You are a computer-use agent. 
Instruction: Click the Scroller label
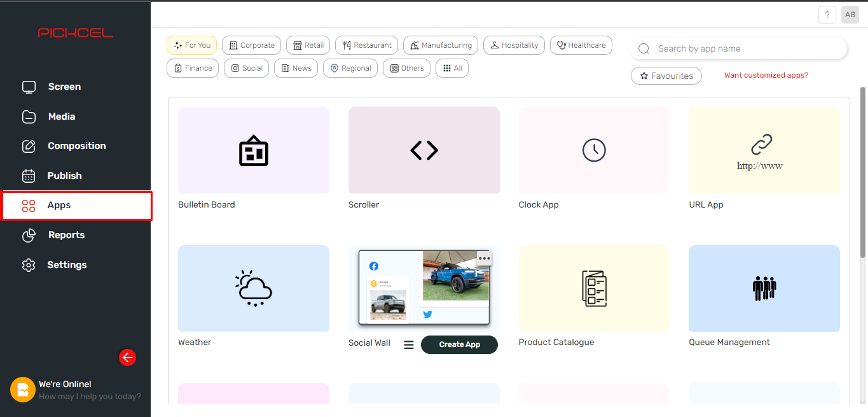364,205
